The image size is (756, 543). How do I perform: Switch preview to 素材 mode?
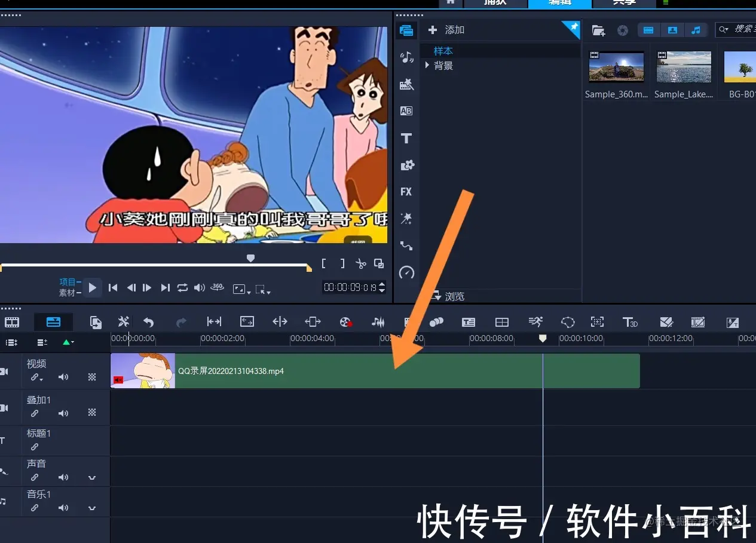(67, 293)
